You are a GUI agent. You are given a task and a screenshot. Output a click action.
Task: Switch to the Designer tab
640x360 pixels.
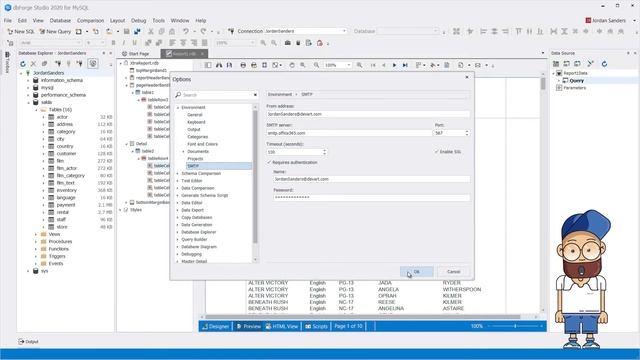pos(216,326)
